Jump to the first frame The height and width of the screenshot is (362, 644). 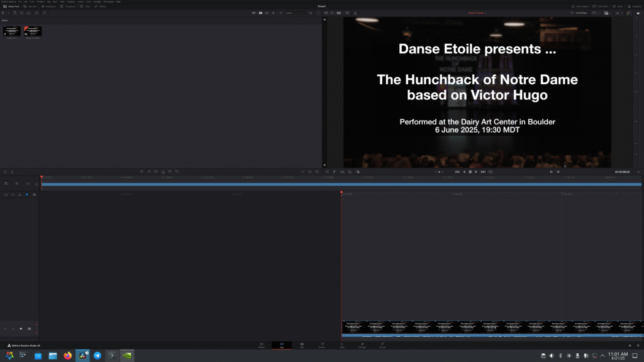457,172
